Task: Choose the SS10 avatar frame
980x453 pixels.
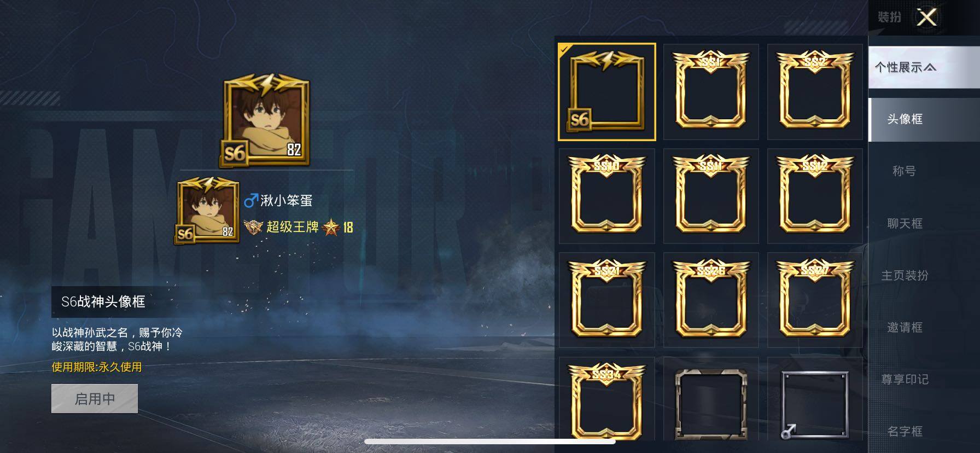Action: [607, 196]
